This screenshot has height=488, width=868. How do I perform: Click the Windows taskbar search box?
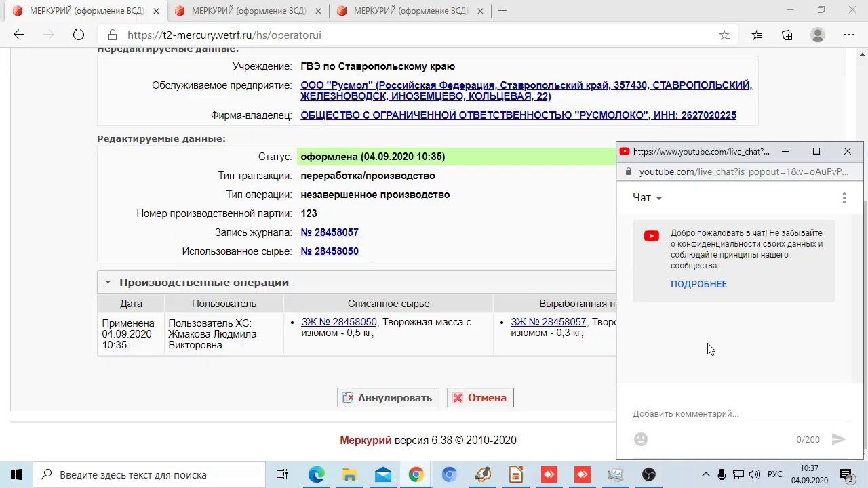click(149, 474)
